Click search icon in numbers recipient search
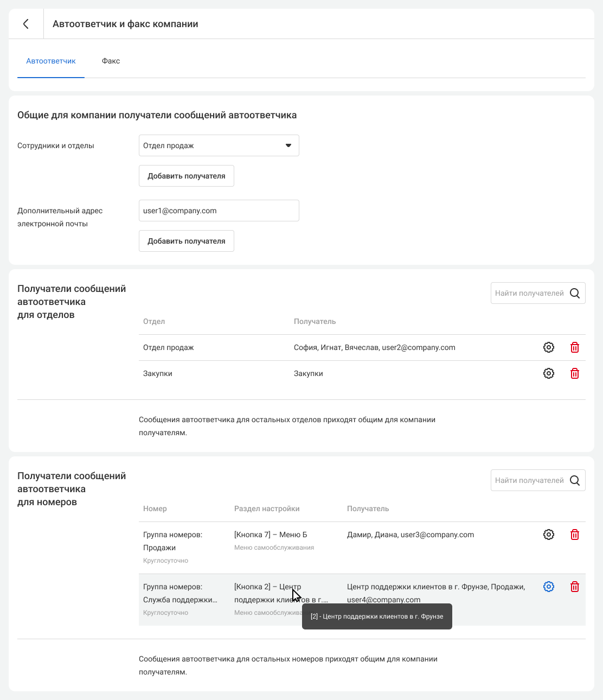 pyautogui.click(x=575, y=480)
